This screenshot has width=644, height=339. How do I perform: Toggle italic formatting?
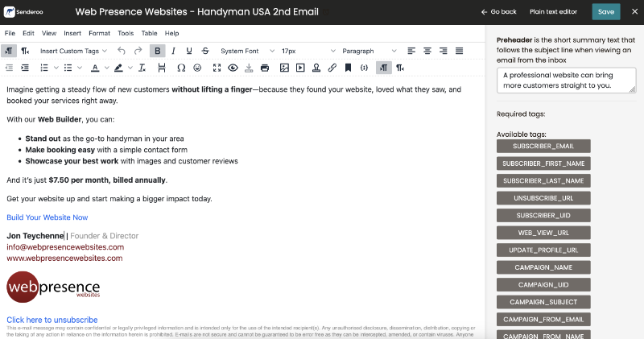tap(175, 51)
